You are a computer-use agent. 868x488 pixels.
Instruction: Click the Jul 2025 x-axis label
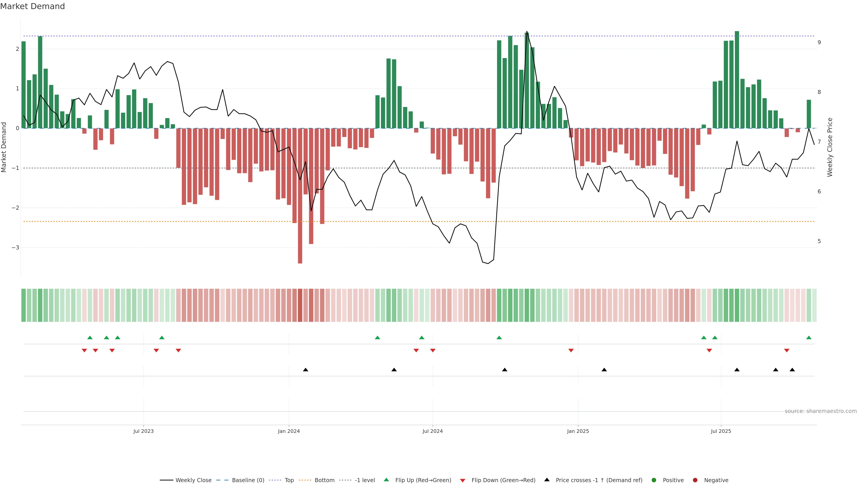[x=721, y=431]
